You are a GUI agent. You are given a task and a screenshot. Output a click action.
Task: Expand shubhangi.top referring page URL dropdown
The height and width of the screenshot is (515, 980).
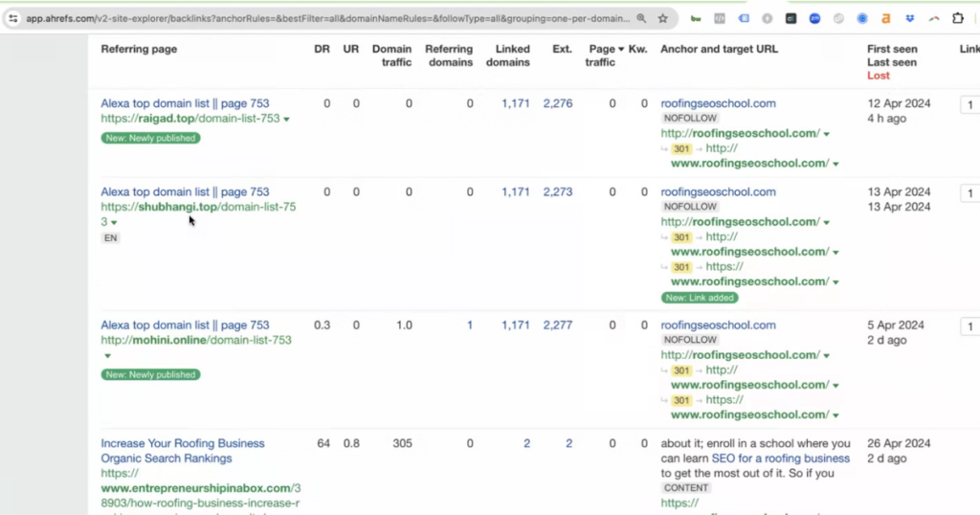coord(114,222)
